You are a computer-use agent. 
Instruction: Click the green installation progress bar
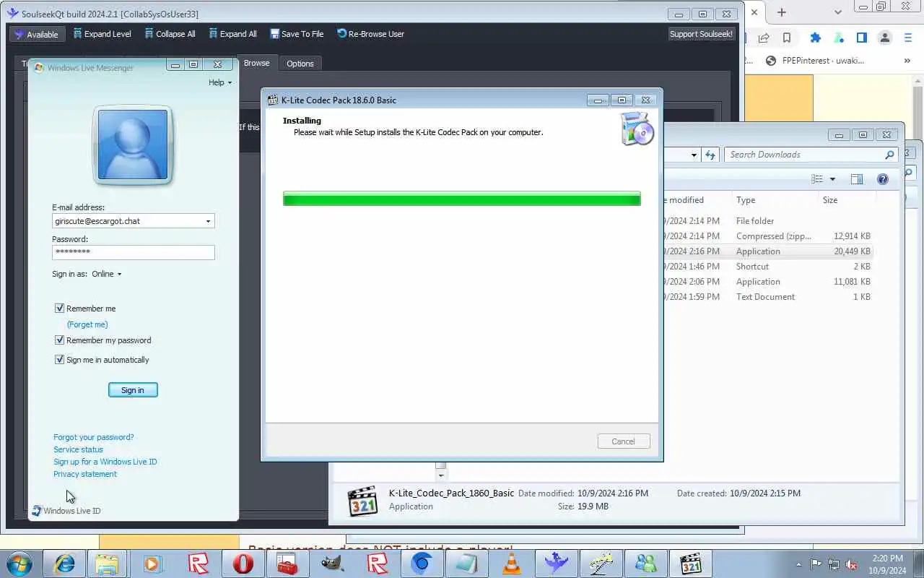tap(461, 199)
